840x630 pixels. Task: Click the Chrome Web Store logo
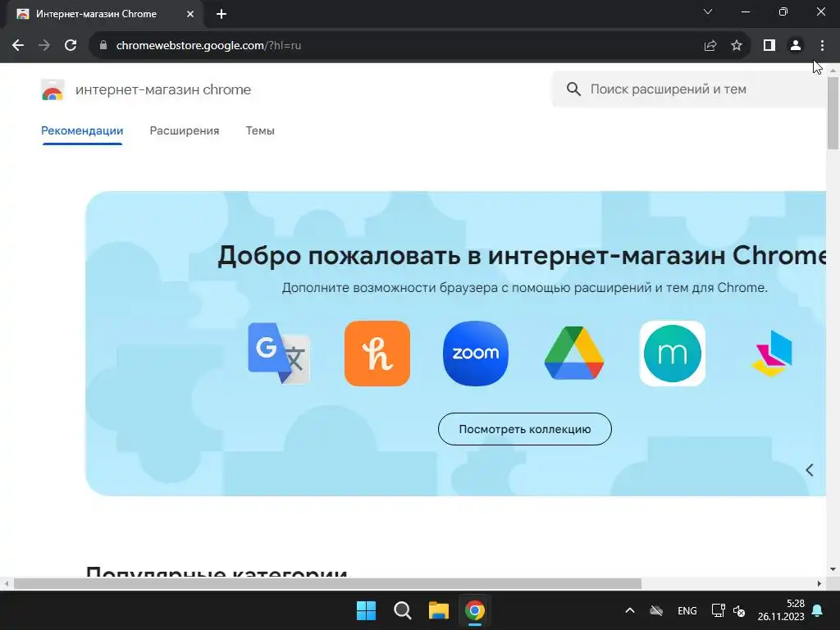coord(52,90)
